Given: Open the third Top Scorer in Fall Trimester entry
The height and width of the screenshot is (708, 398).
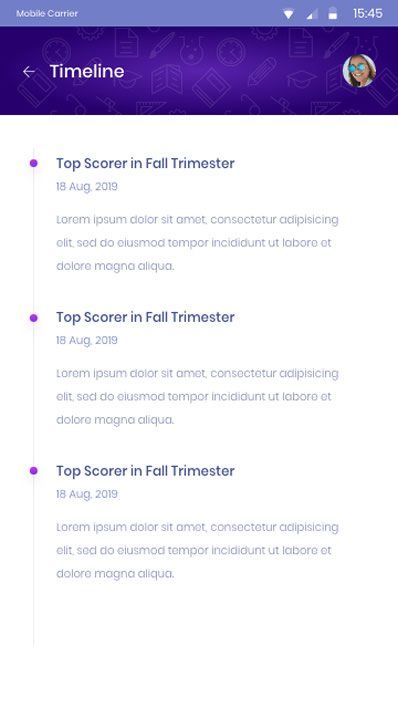Looking at the screenshot, I should (x=145, y=471).
